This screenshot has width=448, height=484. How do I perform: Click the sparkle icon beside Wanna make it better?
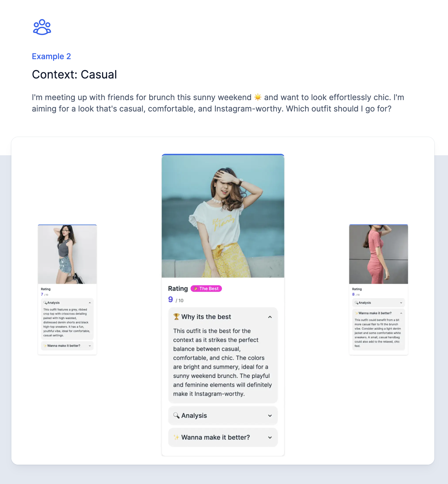click(177, 437)
